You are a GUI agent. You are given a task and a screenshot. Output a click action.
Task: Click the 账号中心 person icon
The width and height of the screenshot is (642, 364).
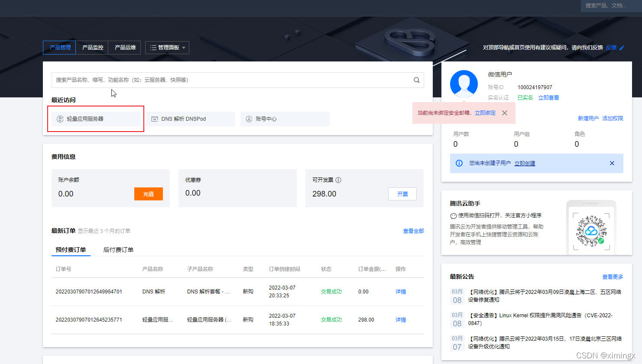(x=249, y=119)
